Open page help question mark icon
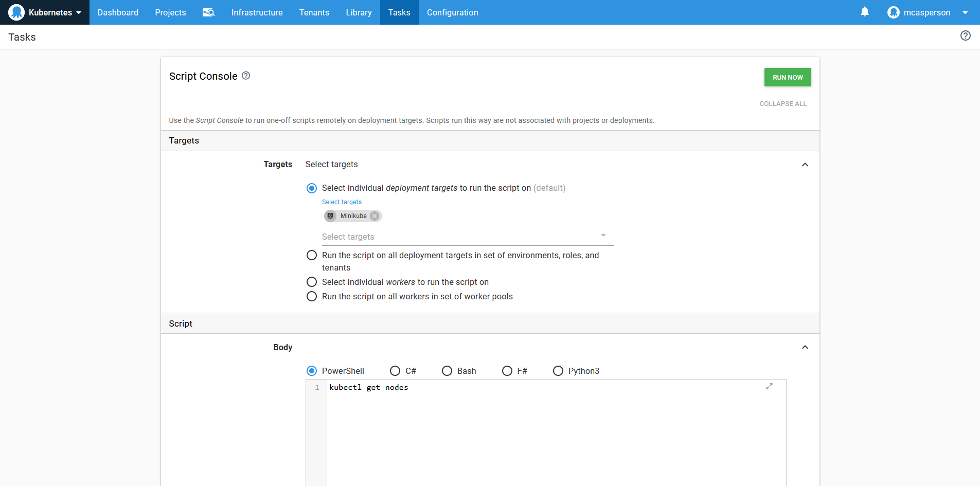 (965, 36)
